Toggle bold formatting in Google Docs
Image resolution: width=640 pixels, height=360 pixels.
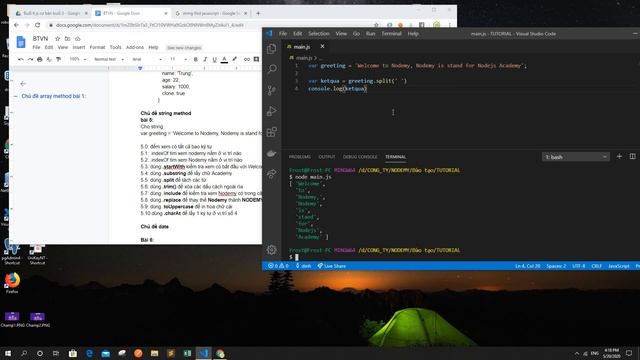[x=196, y=59]
